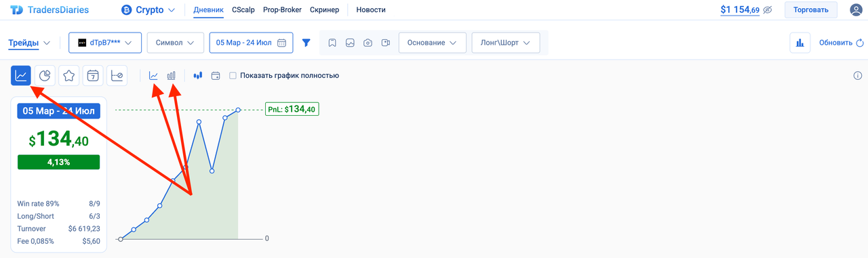Open statistics bar chart button near Обновить
868x258 pixels.
(x=800, y=43)
